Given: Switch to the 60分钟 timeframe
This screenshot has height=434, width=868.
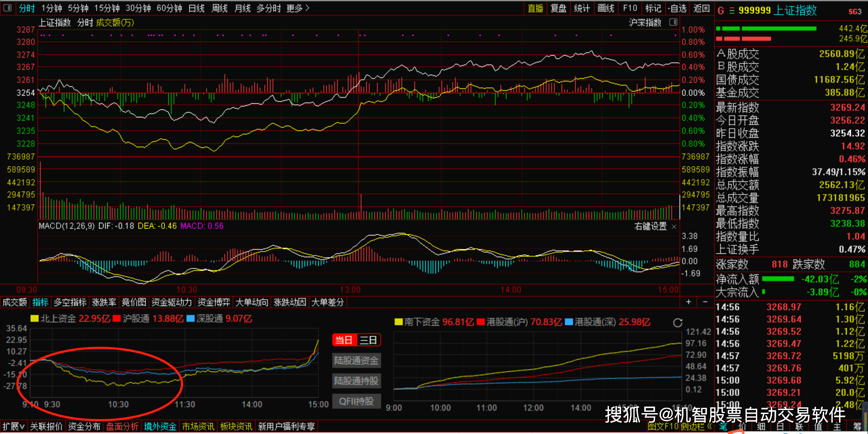Looking at the screenshot, I should 170,8.
